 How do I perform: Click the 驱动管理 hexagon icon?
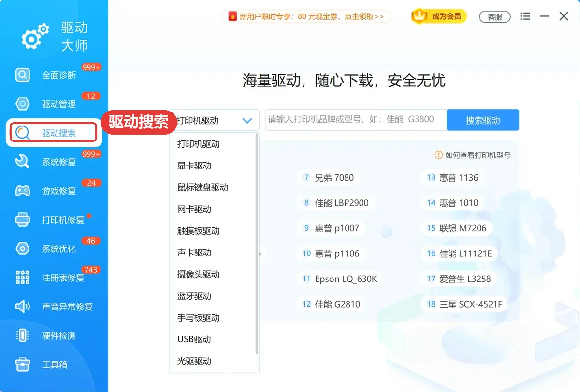point(23,104)
